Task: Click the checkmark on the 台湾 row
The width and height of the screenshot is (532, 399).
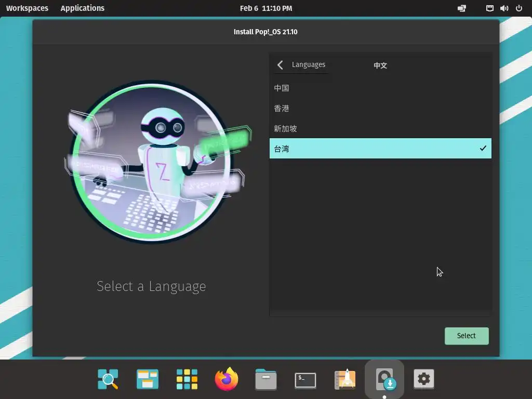Action: click(x=483, y=148)
